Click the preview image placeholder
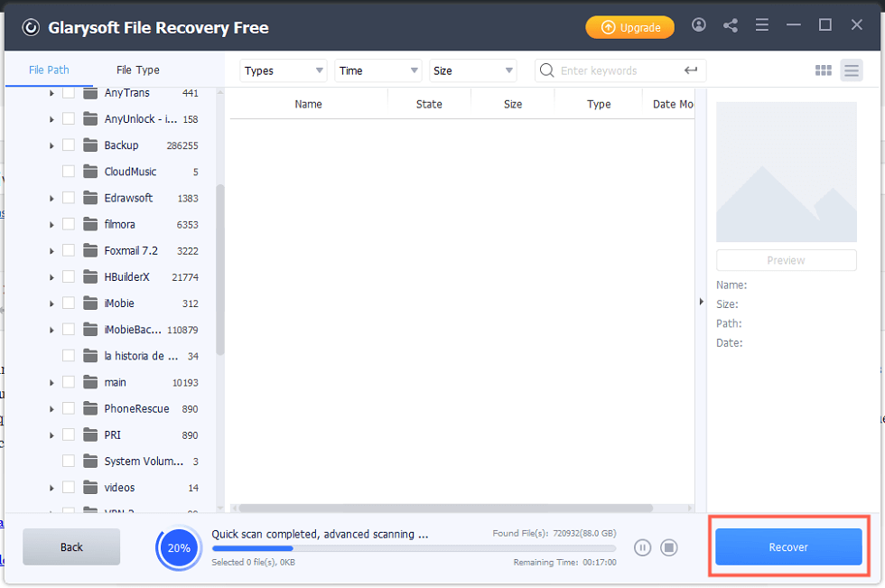 coord(787,173)
